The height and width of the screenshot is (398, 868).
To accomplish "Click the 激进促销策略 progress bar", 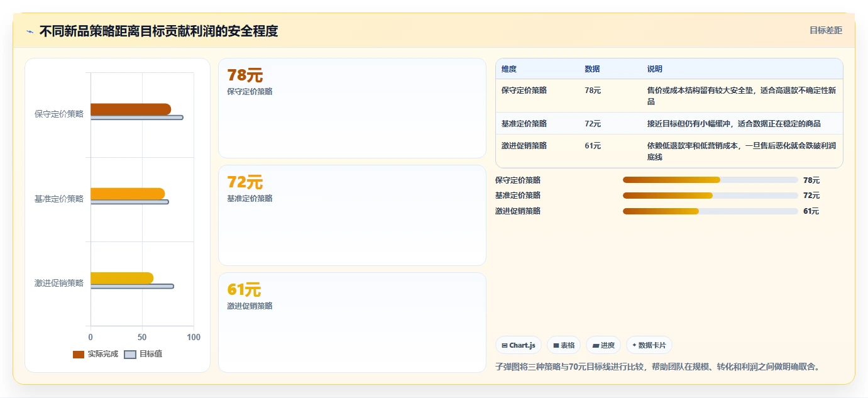I will [710, 211].
